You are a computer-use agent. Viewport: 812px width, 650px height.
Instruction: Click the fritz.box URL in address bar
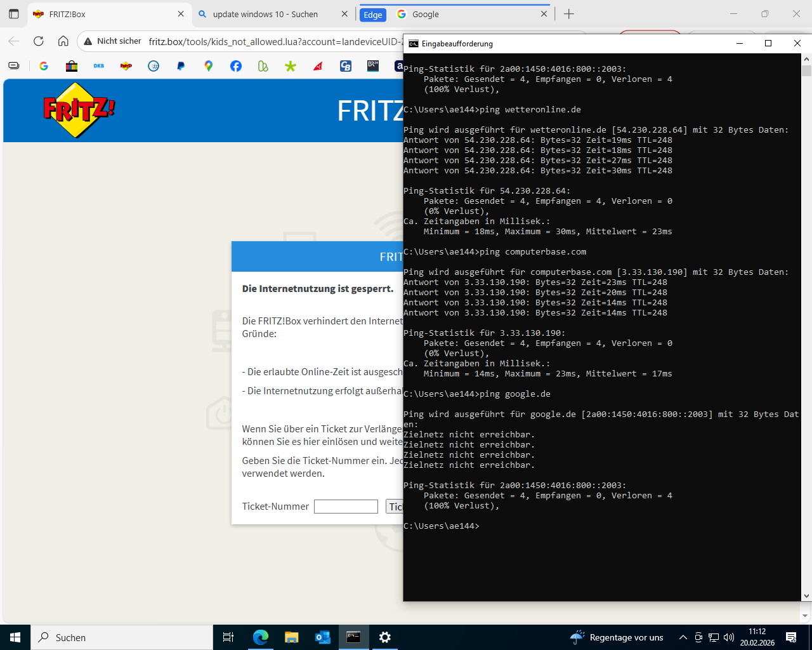tap(276, 41)
